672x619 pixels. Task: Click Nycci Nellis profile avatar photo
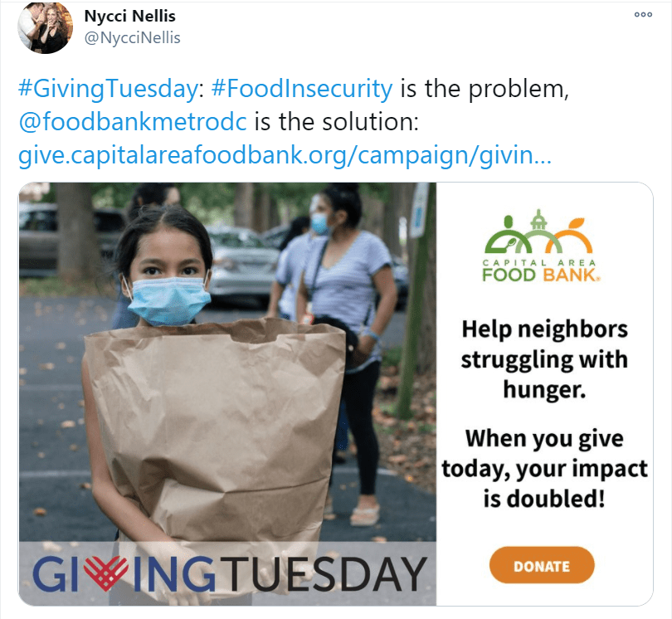tap(45, 27)
